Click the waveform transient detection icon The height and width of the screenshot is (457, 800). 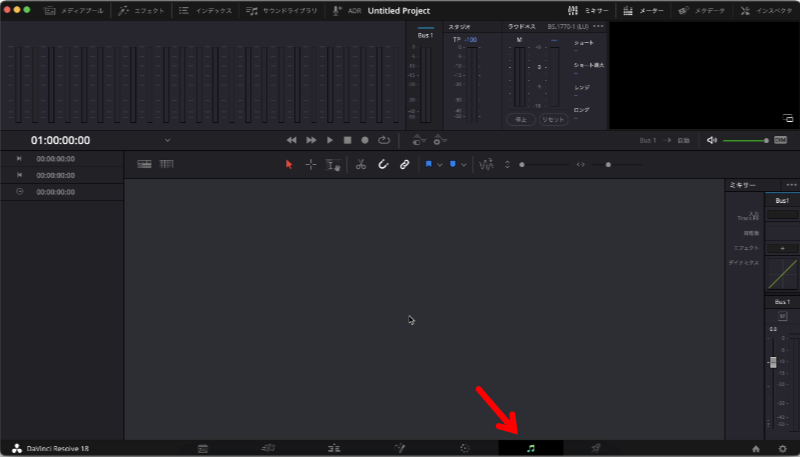click(x=487, y=164)
